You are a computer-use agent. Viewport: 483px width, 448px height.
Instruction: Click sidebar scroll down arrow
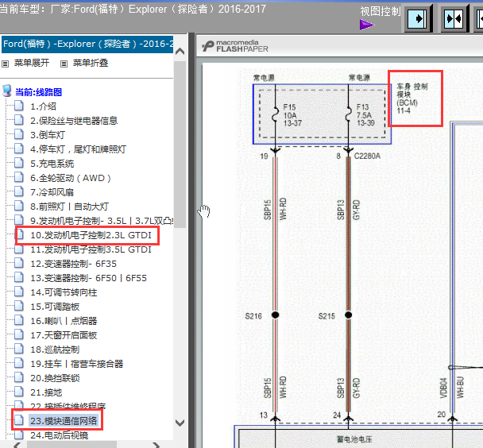click(180, 423)
